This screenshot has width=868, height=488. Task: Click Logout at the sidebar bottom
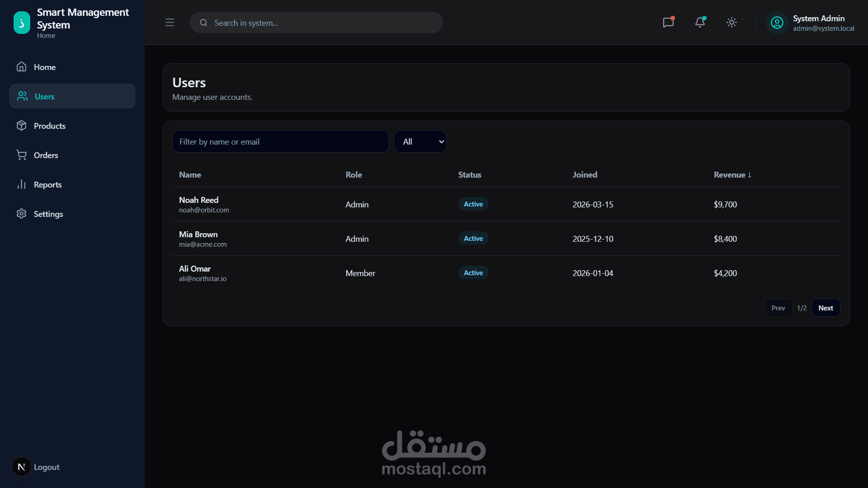[x=46, y=467]
